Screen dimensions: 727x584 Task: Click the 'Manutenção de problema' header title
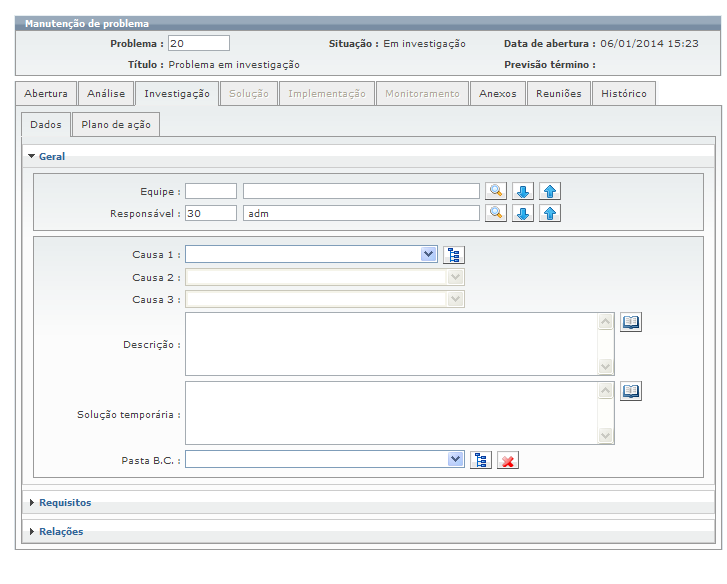tap(87, 24)
